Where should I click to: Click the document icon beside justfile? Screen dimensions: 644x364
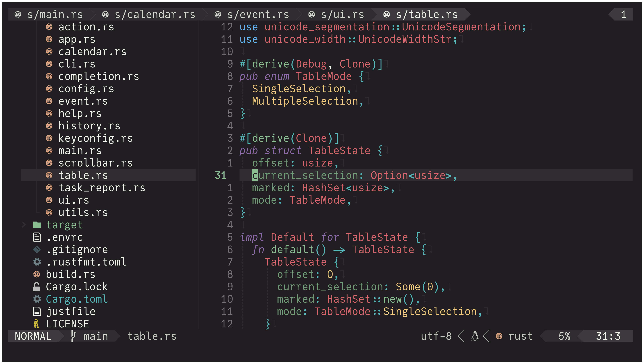37,311
